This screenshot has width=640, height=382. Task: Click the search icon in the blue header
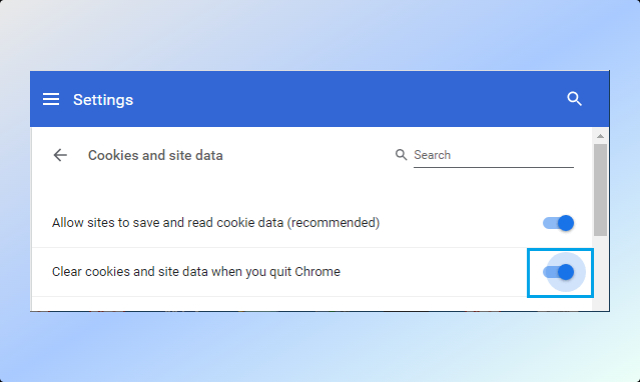(x=574, y=99)
